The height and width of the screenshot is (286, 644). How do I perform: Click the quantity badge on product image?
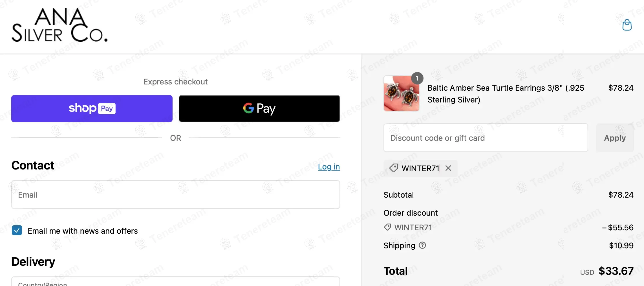417,78
